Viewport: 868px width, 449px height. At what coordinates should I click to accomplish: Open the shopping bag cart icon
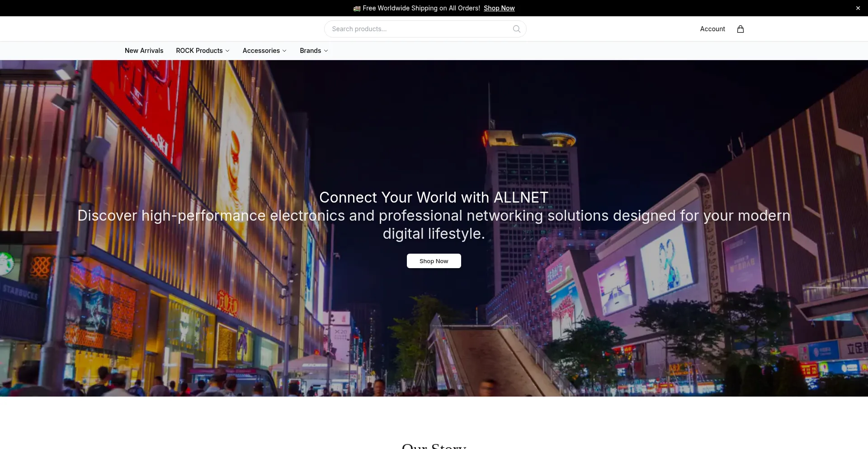pos(740,29)
